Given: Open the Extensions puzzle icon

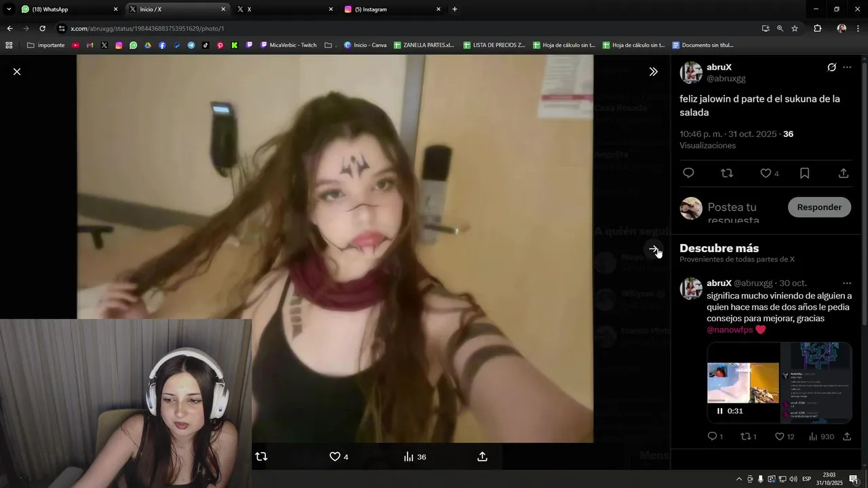Looking at the screenshot, I should [x=817, y=28].
